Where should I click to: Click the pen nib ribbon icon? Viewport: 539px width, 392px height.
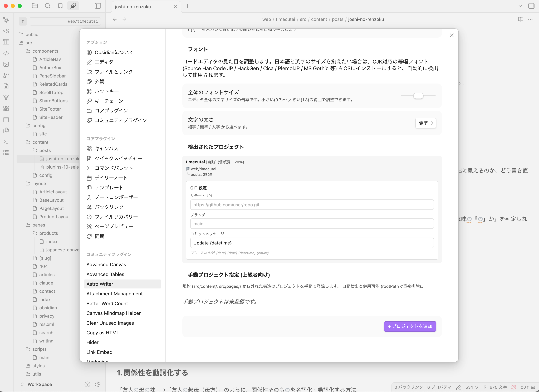(6, 20)
